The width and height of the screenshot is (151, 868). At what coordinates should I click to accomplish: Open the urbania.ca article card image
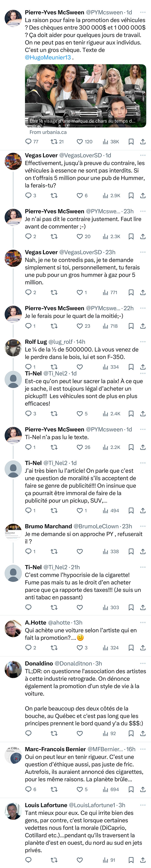tap(85, 96)
